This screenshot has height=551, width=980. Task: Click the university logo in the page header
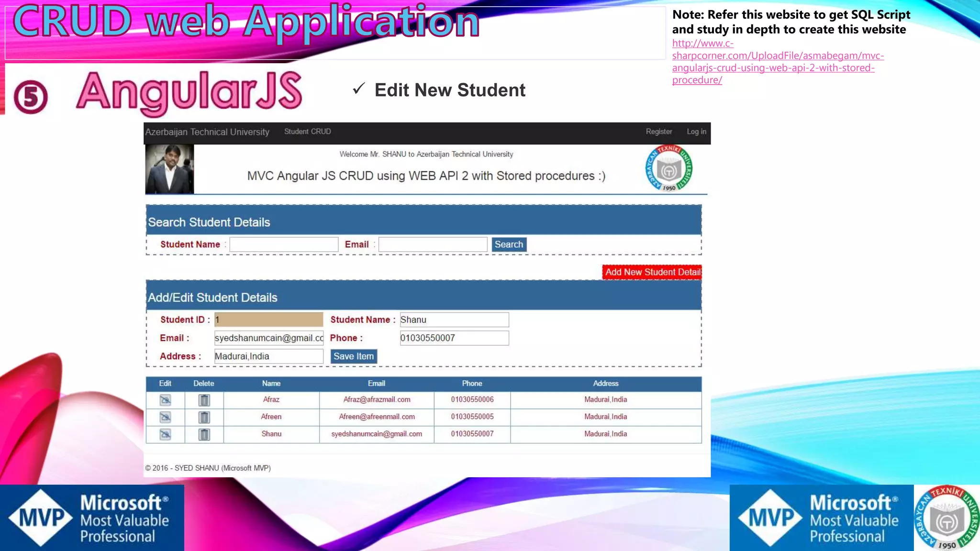(669, 168)
